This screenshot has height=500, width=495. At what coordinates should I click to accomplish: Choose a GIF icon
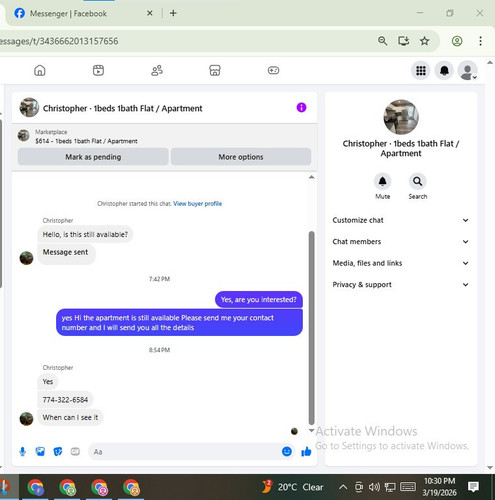tap(75, 452)
